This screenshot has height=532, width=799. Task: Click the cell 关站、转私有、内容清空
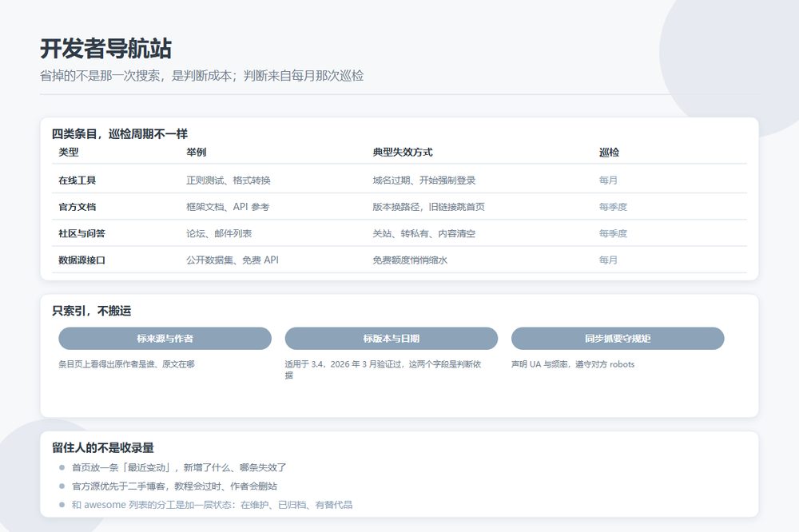424,233
